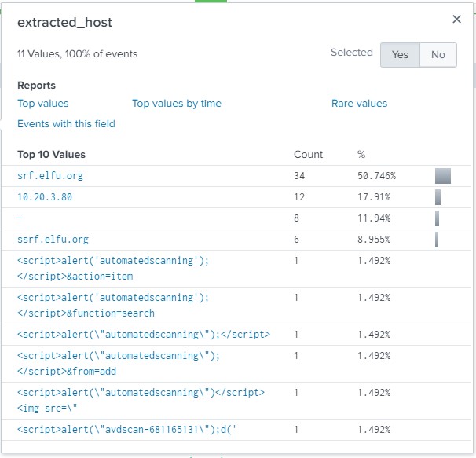
Task: Click the 10.20.3.80 percentage bar
Action: point(438,197)
